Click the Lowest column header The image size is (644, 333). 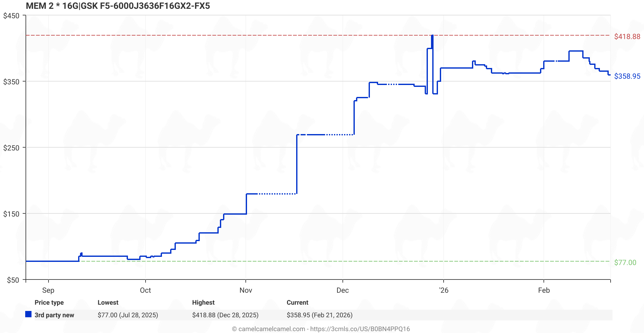[108, 302]
